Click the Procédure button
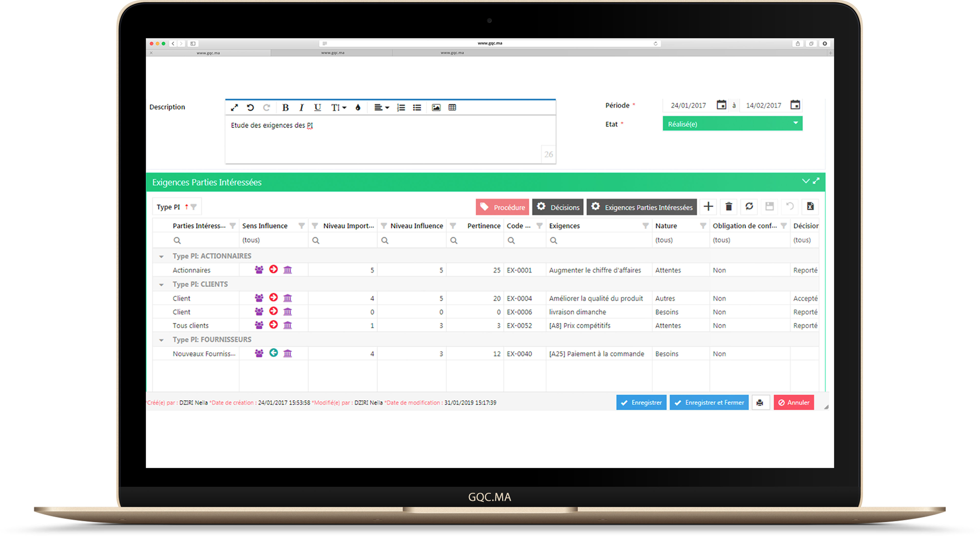The height and width of the screenshot is (536, 980). (x=502, y=207)
